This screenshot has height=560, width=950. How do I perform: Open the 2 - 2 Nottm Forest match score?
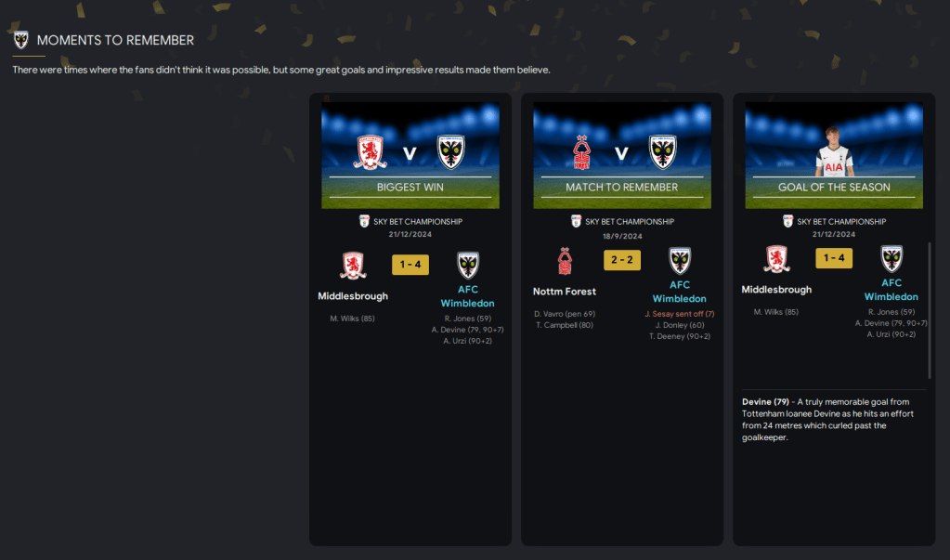[622, 260]
